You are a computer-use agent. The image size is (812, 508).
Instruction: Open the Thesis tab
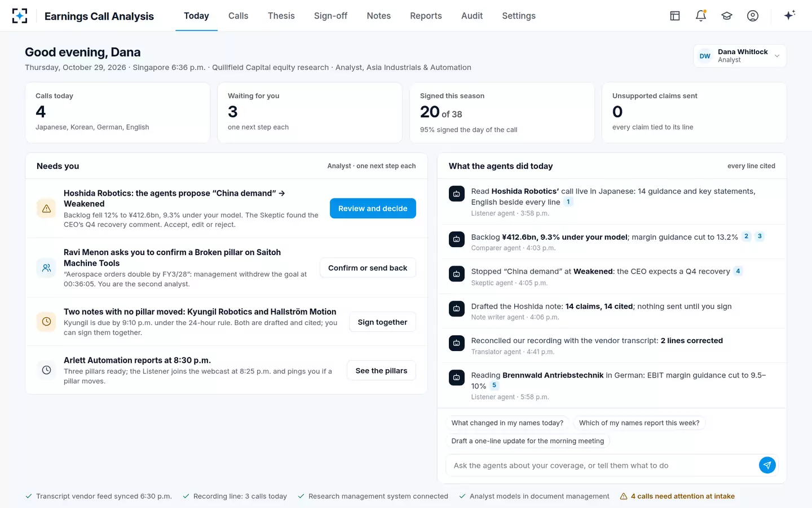(281, 16)
